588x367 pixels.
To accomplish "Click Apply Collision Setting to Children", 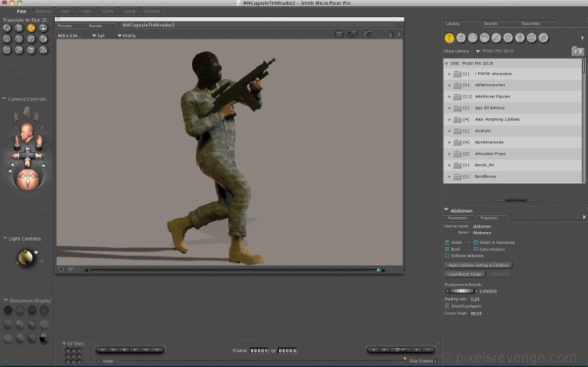I will 478,265.
